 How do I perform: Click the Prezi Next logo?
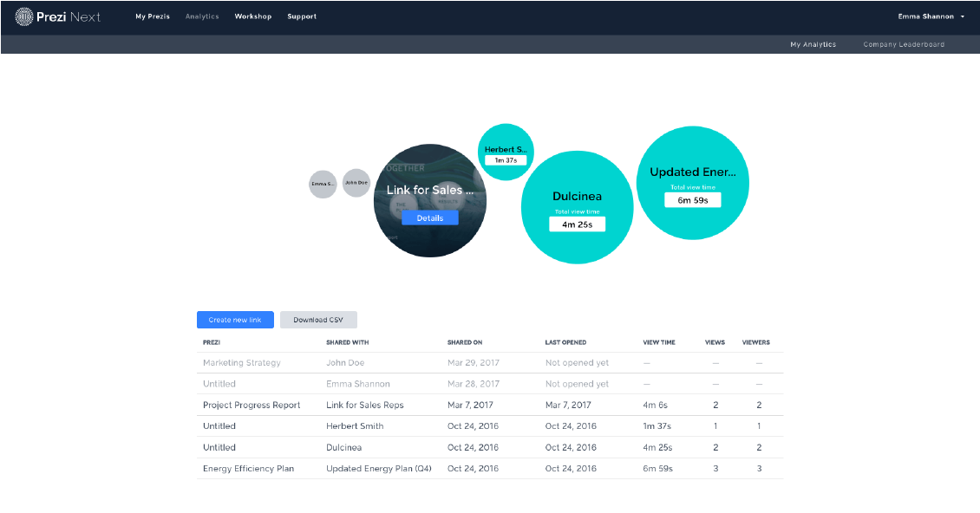(58, 16)
